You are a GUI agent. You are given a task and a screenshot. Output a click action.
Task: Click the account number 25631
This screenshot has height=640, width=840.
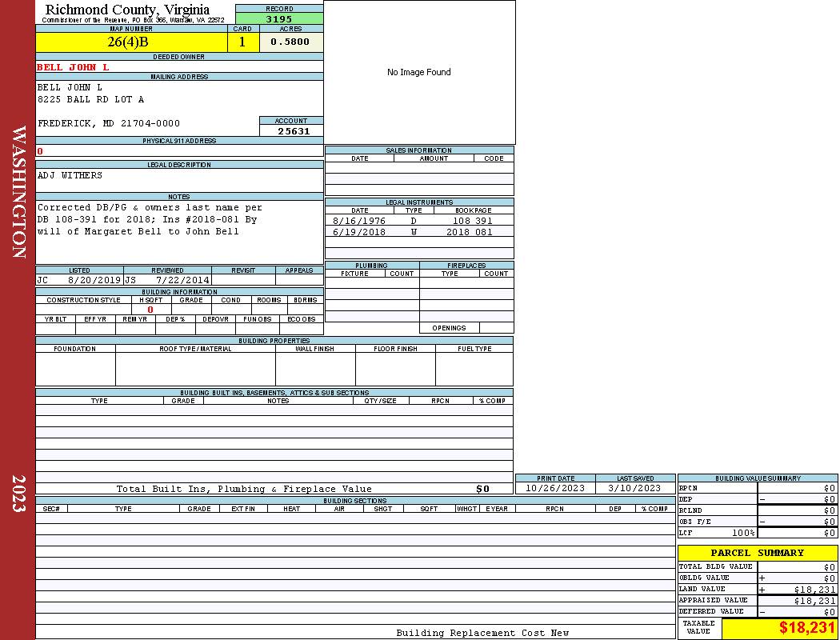pyautogui.click(x=293, y=131)
